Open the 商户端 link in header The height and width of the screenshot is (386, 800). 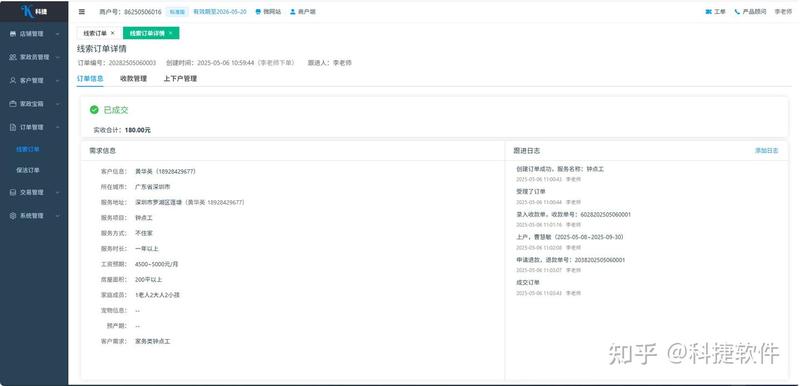pyautogui.click(x=303, y=12)
